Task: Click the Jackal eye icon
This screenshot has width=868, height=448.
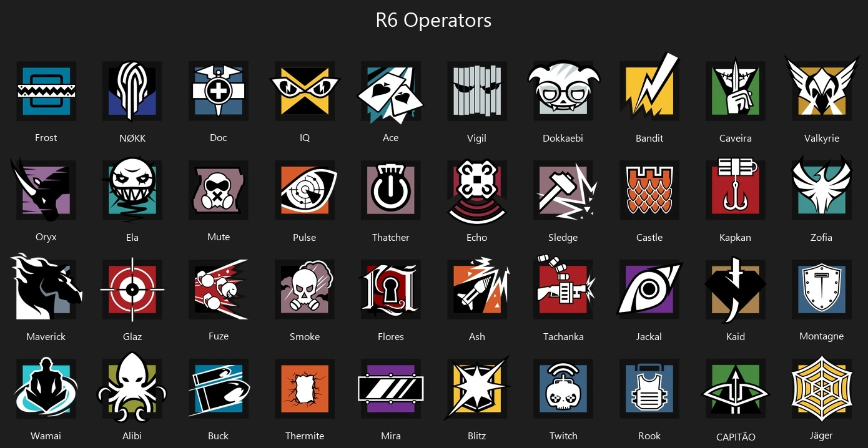Action: pyautogui.click(x=648, y=290)
